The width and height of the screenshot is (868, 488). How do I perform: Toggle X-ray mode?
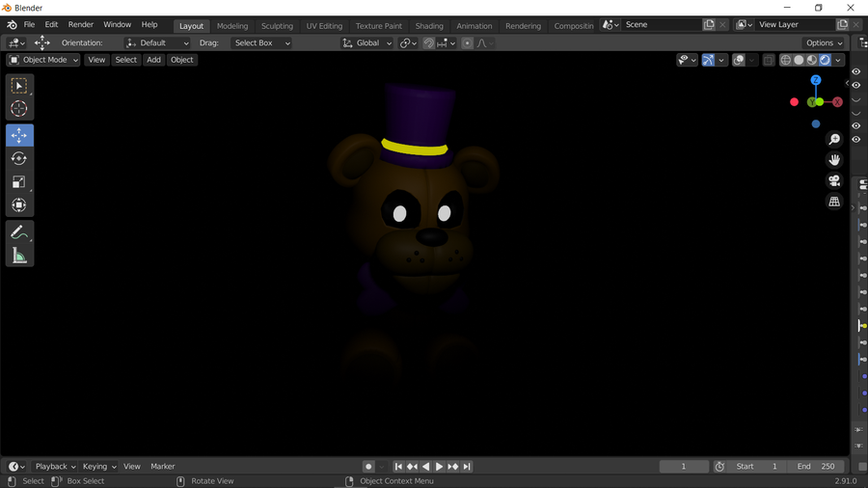[x=769, y=60]
